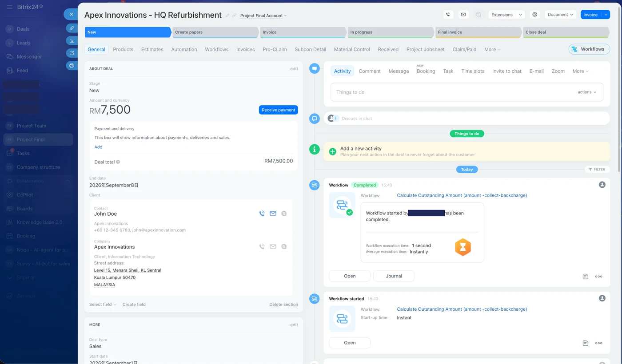Click the Workflows button on the tab bar

pos(589,49)
